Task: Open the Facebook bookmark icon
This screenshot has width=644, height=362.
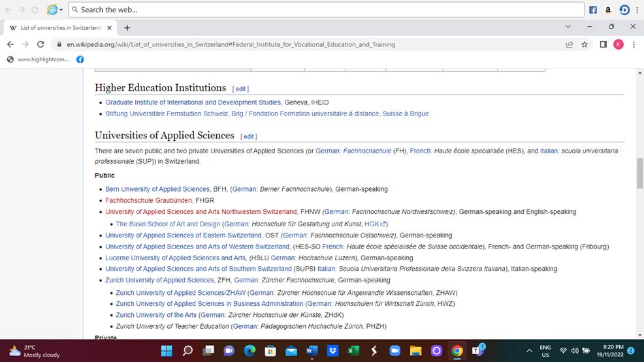Action: tap(80, 59)
